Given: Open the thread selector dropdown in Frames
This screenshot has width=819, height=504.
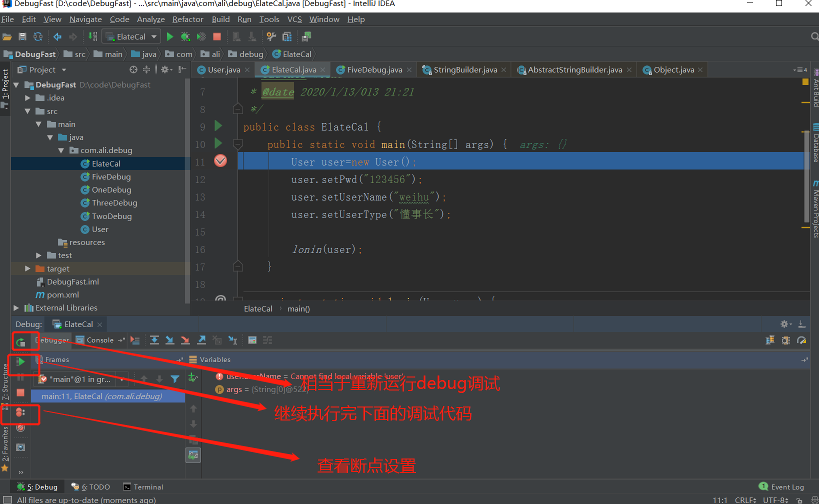Looking at the screenshot, I should pos(122,379).
